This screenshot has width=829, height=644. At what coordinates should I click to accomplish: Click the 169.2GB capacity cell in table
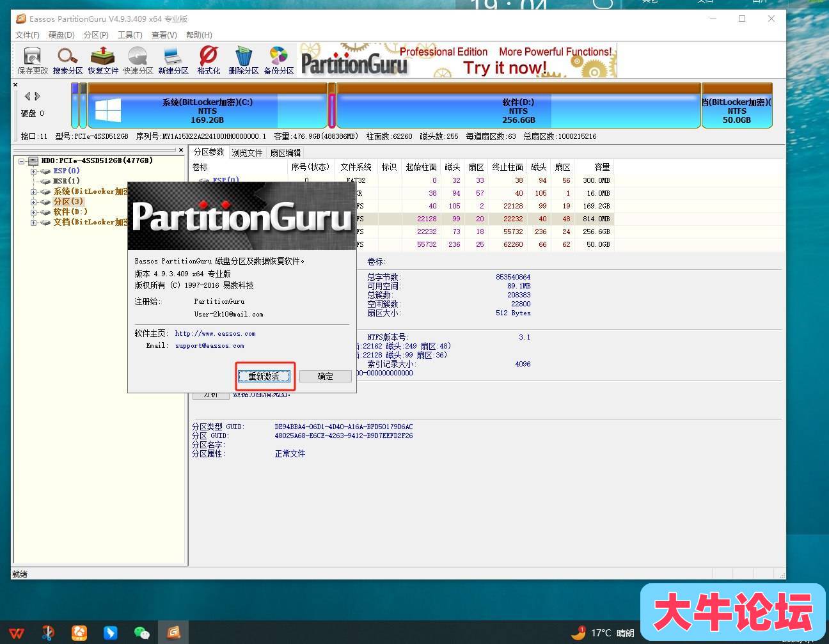pyautogui.click(x=596, y=206)
